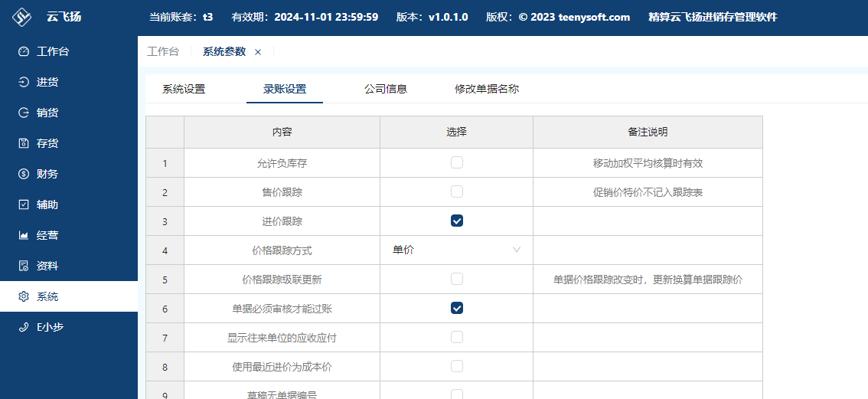Click the 使用最近进价为成本价 row label

[x=282, y=367]
